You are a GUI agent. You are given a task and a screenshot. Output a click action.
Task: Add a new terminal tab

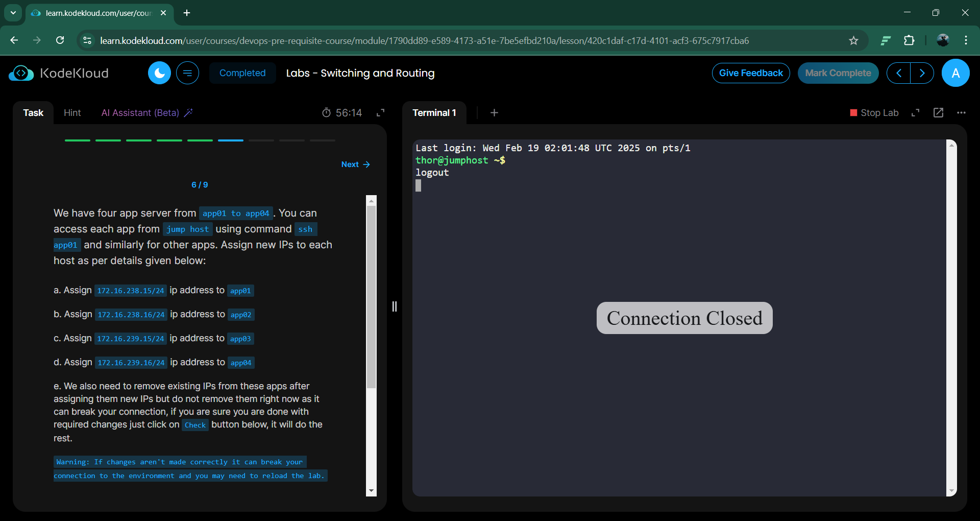point(494,113)
